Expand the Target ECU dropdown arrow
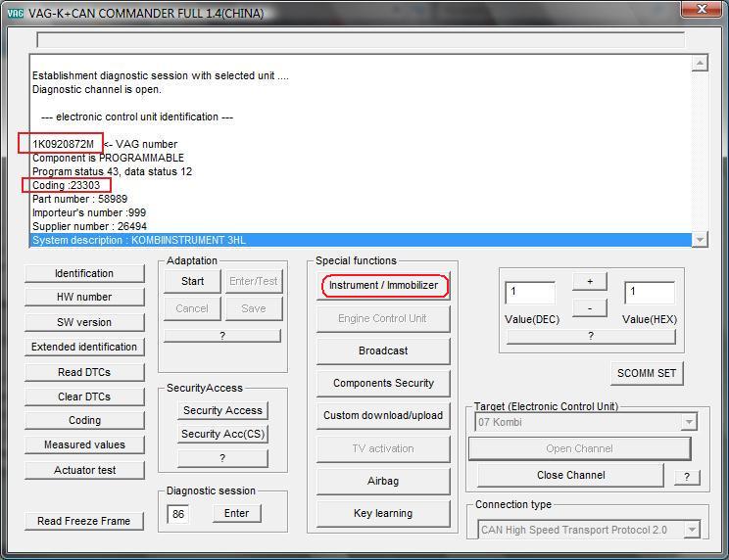This screenshot has height=560, width=729. pyautogui.click(x=689, y=422)
